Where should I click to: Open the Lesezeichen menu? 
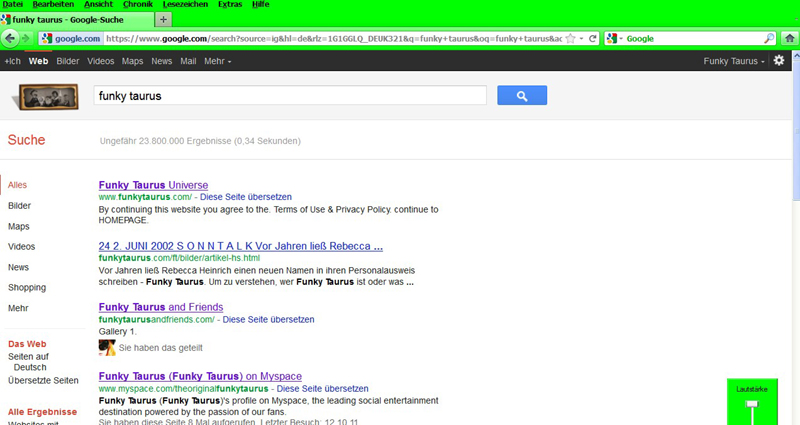coord(184,5)
